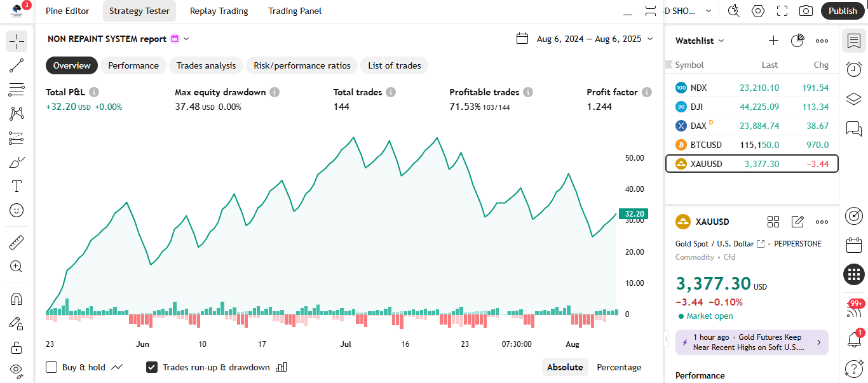Screen dimensions: 868x383
Task: Take a chart snapshot with the camera icon
Action: click(x=806, y=10)
